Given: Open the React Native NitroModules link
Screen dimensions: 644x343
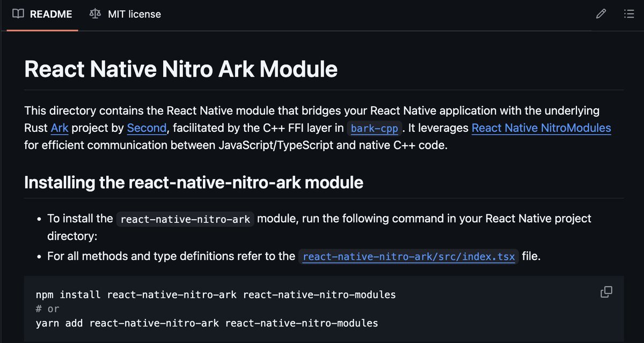Looking at the screenshot, I should (541, 128).
